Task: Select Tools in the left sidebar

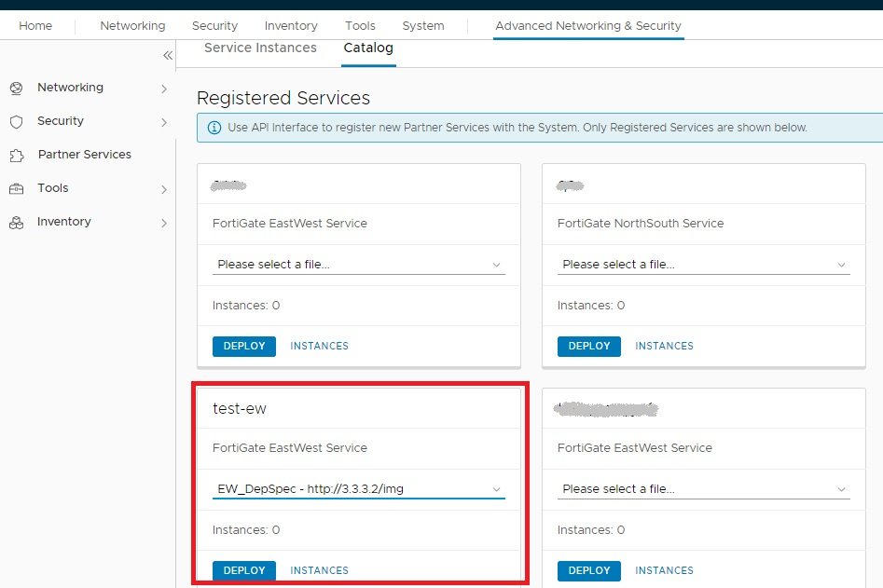Action: coord(53,188)
